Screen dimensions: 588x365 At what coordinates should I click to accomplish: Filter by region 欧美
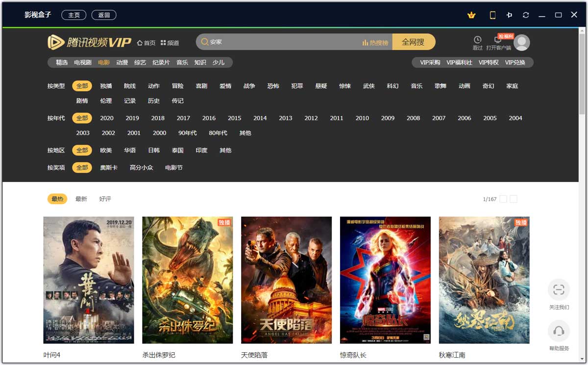click(x=106, y=150)
